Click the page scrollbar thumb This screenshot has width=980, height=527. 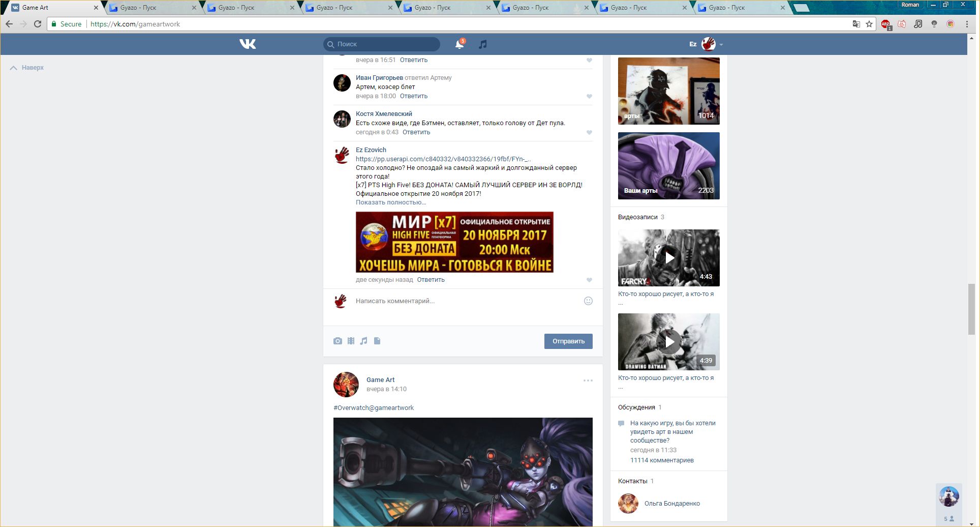971,309
